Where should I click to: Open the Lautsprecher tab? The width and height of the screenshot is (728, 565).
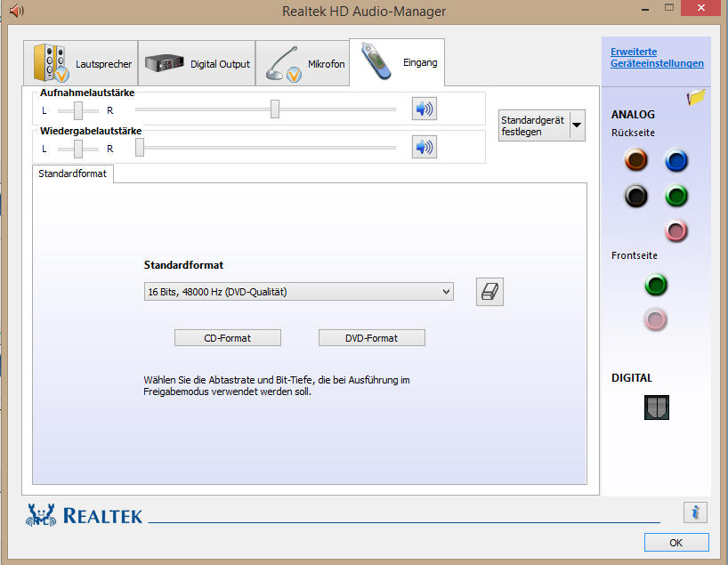[x=81, y=63]
